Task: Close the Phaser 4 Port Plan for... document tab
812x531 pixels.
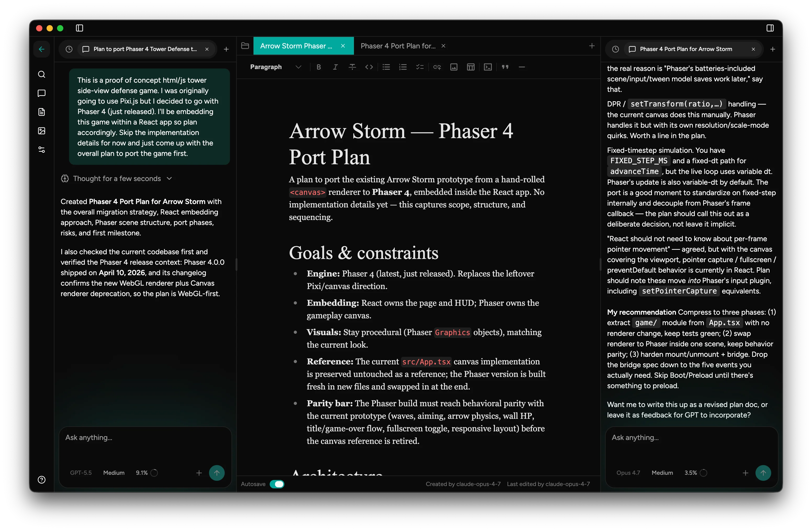Action: [443, 46]
